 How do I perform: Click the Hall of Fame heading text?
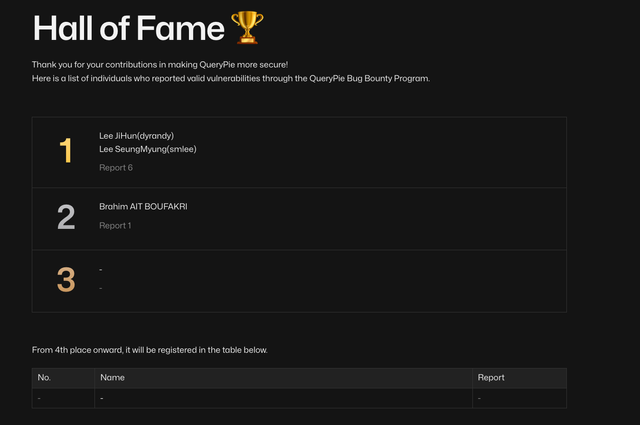[x=128, y=28]
